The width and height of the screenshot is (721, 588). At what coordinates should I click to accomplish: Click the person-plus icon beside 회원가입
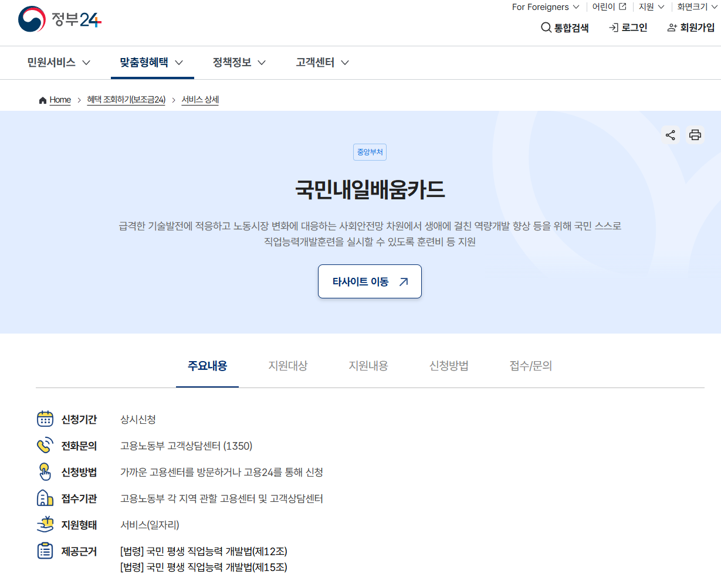(x=672, y=28)
